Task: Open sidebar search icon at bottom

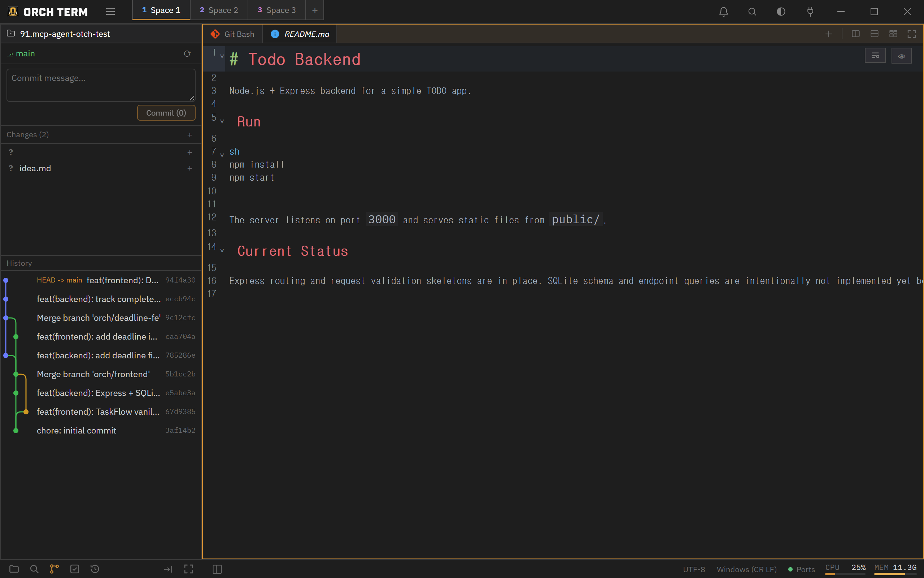Action: click(34, 569)
